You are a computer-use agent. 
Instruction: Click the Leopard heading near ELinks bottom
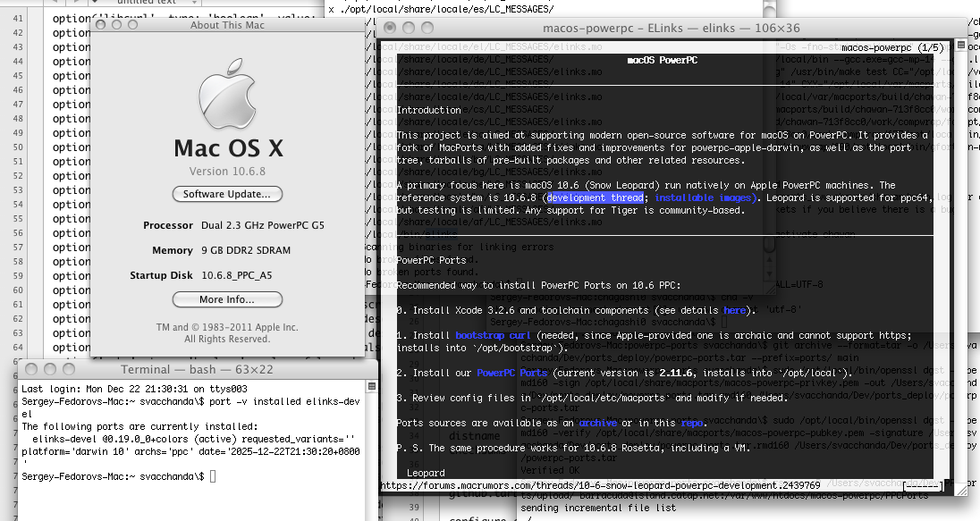426,473
